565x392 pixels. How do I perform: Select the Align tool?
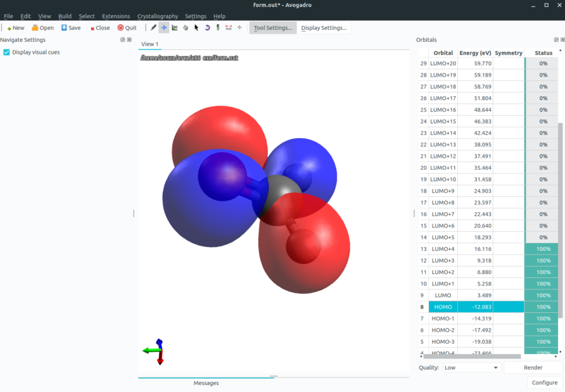(239, 27)
